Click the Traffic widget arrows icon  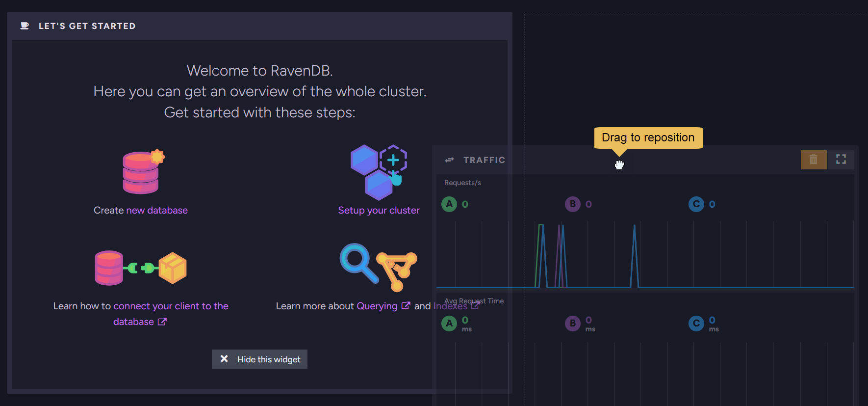tap(449, 160)
